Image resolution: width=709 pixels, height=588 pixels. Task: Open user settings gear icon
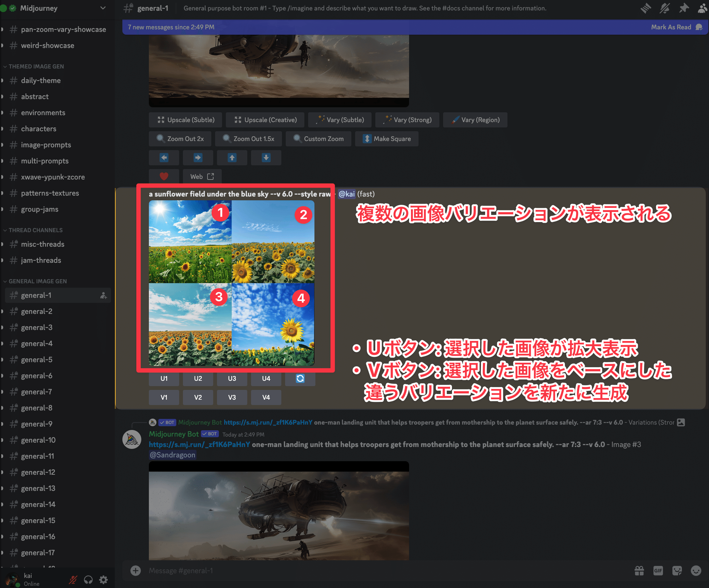[103, 579]
